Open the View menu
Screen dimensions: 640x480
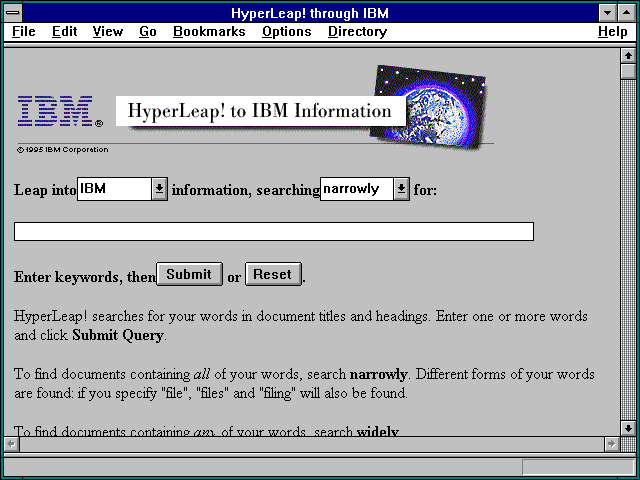[107, 31]
